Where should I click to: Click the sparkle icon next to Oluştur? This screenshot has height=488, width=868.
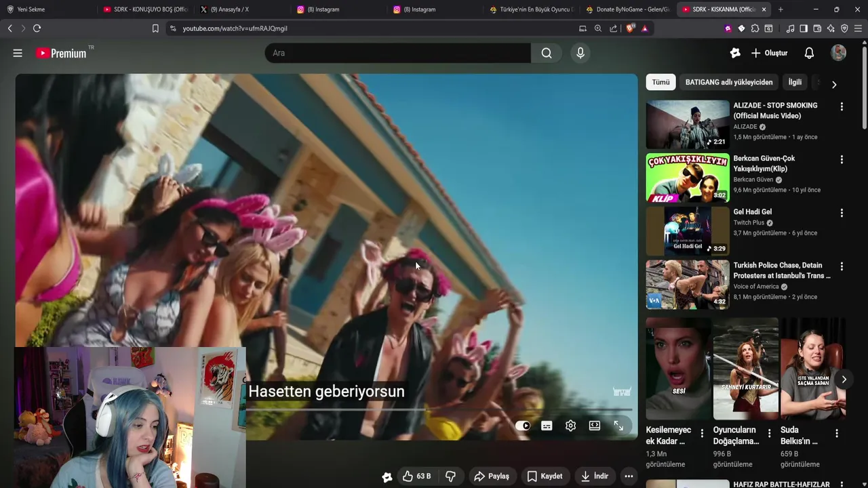click(735, 53)
